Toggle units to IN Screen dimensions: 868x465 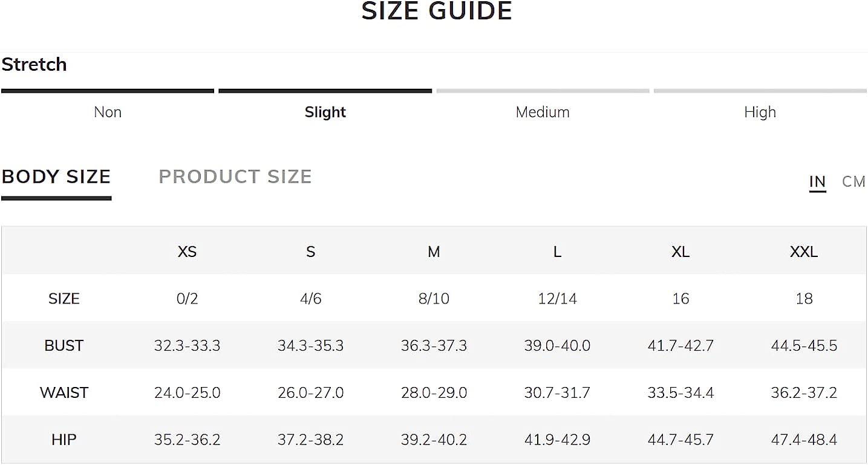(817, 181)
